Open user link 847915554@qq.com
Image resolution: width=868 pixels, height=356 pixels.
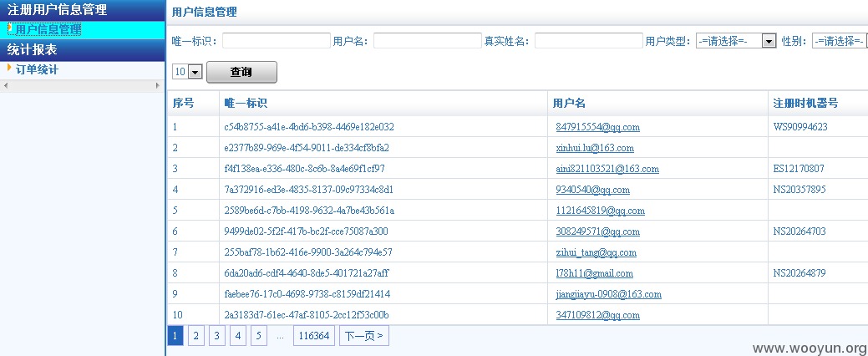pyautogui.click(x=598, y=127)
